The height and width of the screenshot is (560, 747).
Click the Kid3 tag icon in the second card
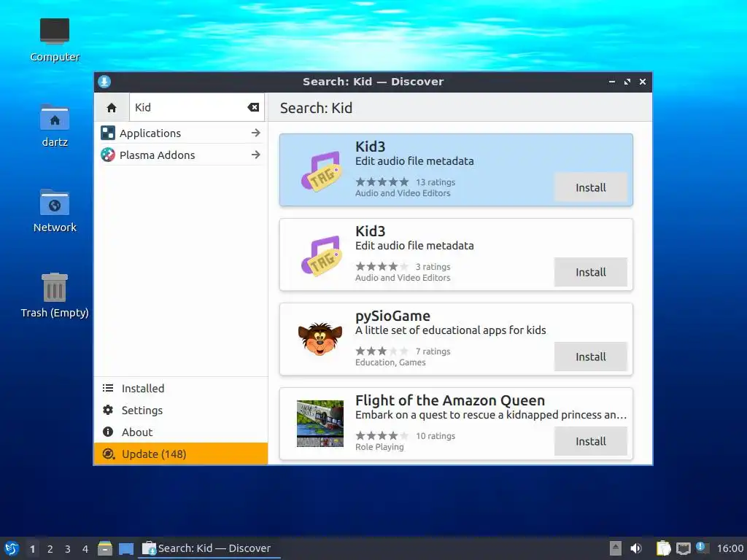point(321,256)
